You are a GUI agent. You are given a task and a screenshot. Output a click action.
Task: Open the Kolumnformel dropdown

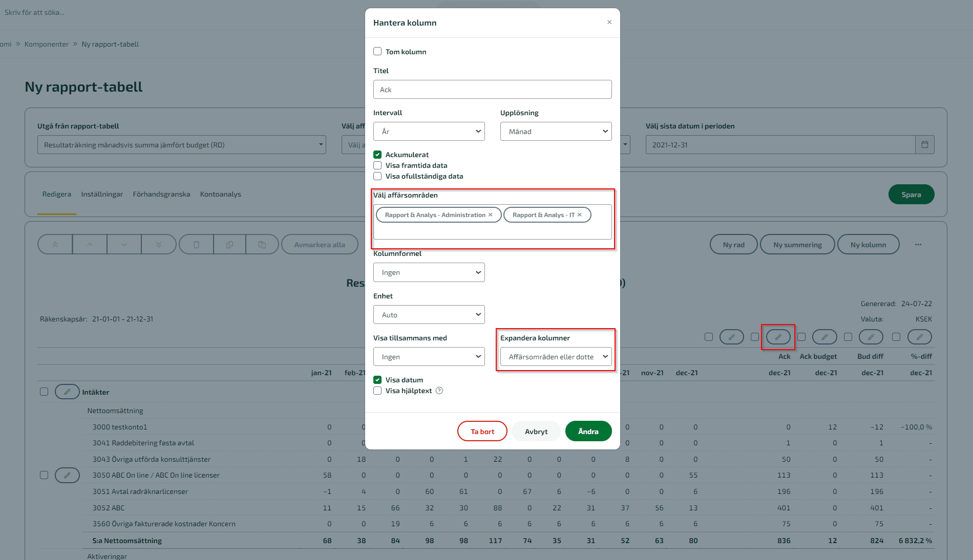(x=429, y=272)
